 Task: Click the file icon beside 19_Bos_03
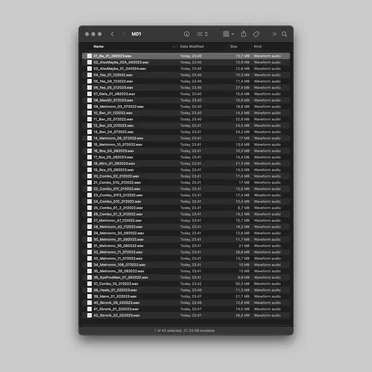(x=89, y=170)
